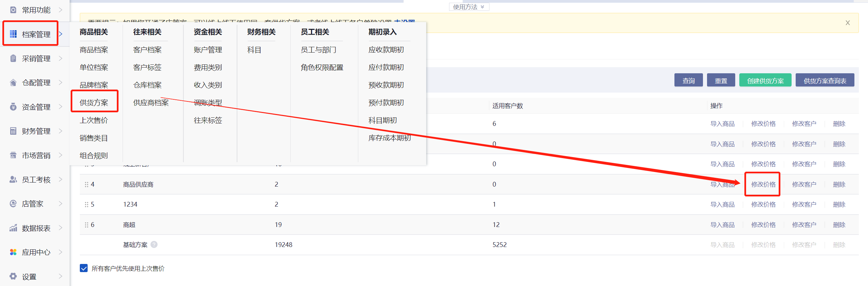Viewport: 868px width, 286px height.
Task: Click the 应用中心 colorful apps icon
Action: 13,252
